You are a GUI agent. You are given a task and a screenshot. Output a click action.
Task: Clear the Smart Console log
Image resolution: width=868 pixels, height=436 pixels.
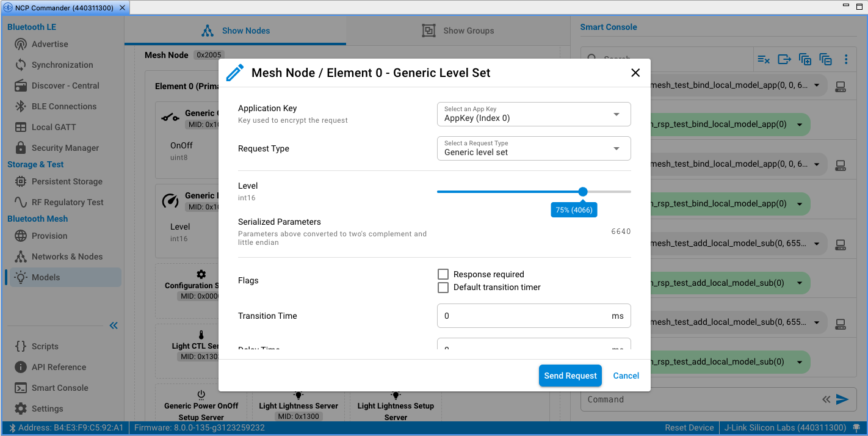point(764,59)
